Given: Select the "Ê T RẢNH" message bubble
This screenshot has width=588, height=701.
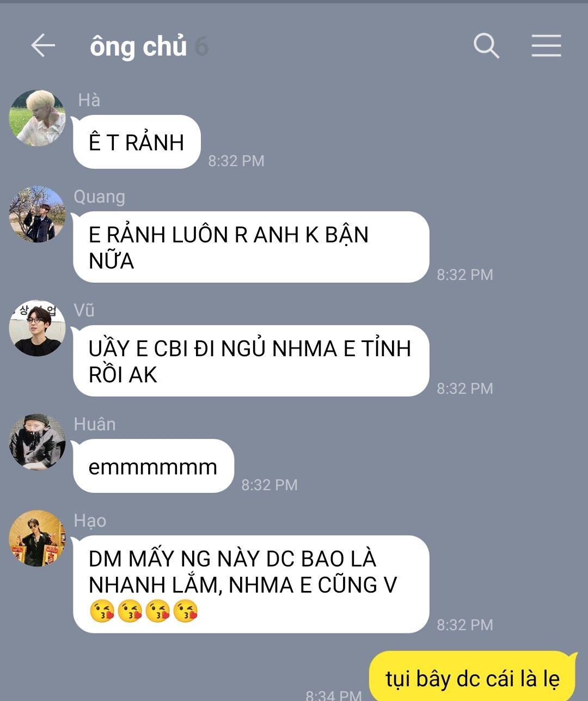Looking at the screenshot, I should pyautogui.click(x=137, y=142).
